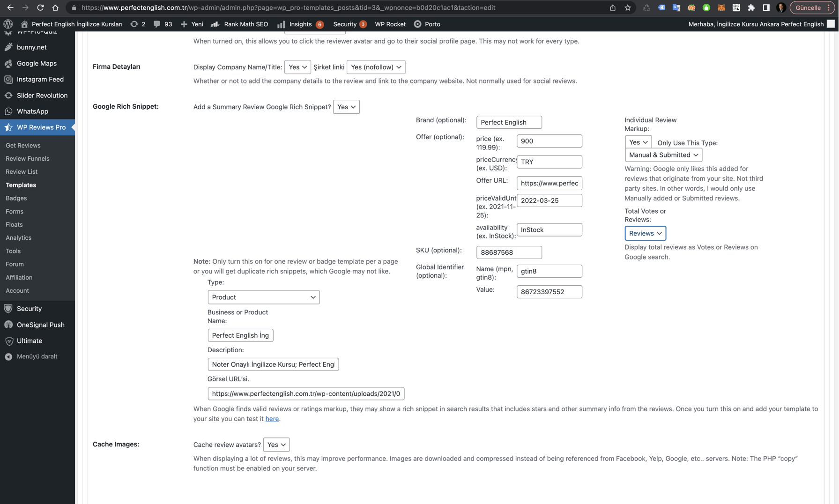Open Forms submenu item

pyautogui.click(x=15, y=211)
